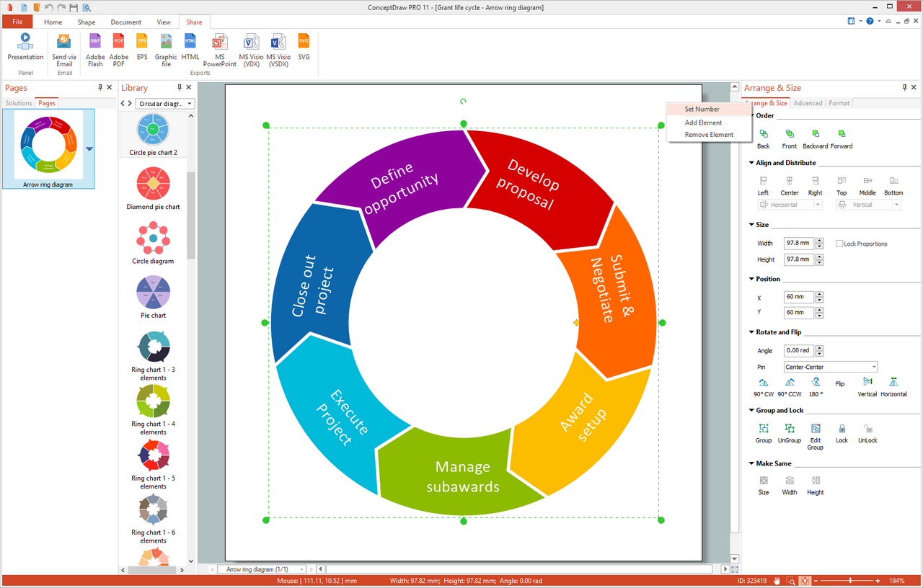
Task: Export as SVG
Action: click(304, 48)
